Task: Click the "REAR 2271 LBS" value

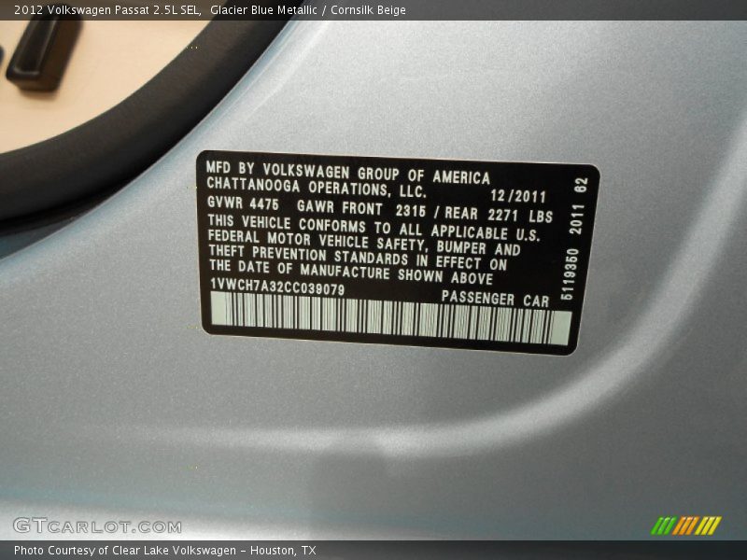Action: (x=499, y=215)
